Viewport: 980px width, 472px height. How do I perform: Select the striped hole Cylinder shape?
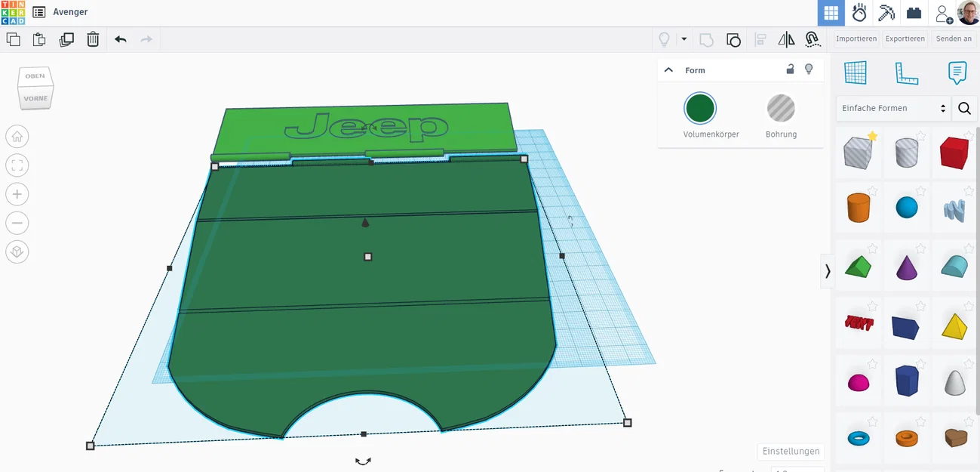pos(906,152)
